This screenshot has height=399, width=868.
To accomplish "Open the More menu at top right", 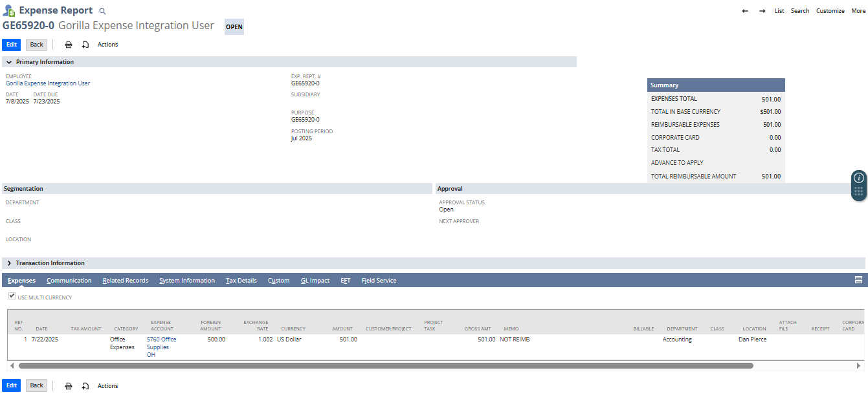I will tap(858, 11).
